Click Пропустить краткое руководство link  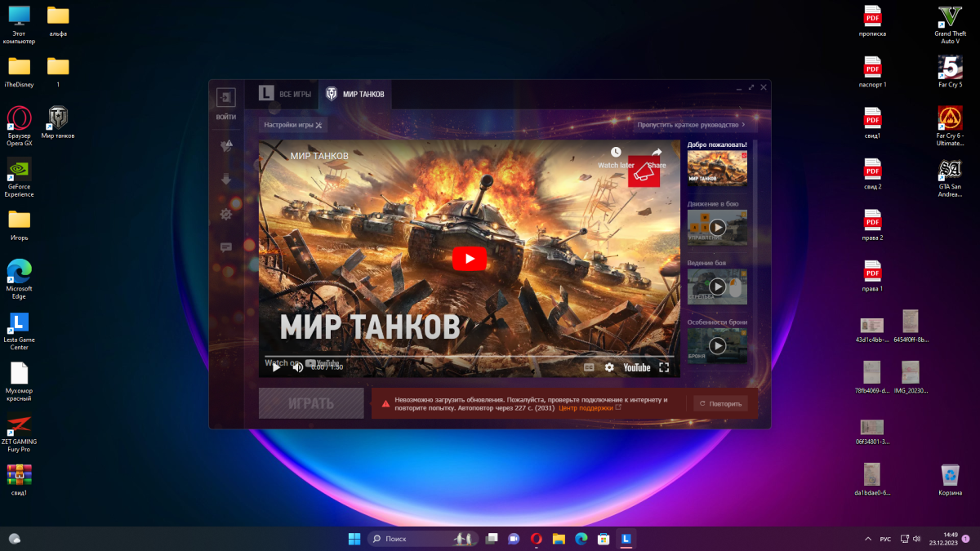pyautogui.click(x=692, y=125)
